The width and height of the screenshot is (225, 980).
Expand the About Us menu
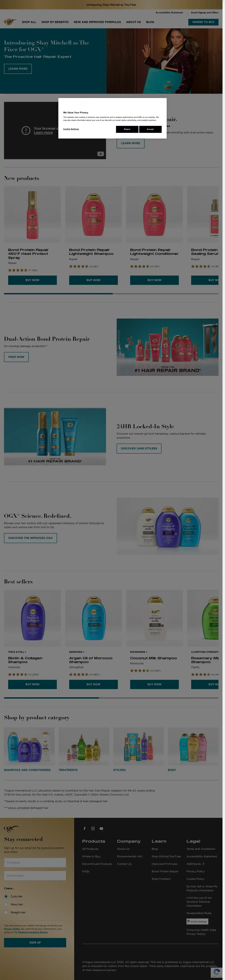[x=133, y=22]
